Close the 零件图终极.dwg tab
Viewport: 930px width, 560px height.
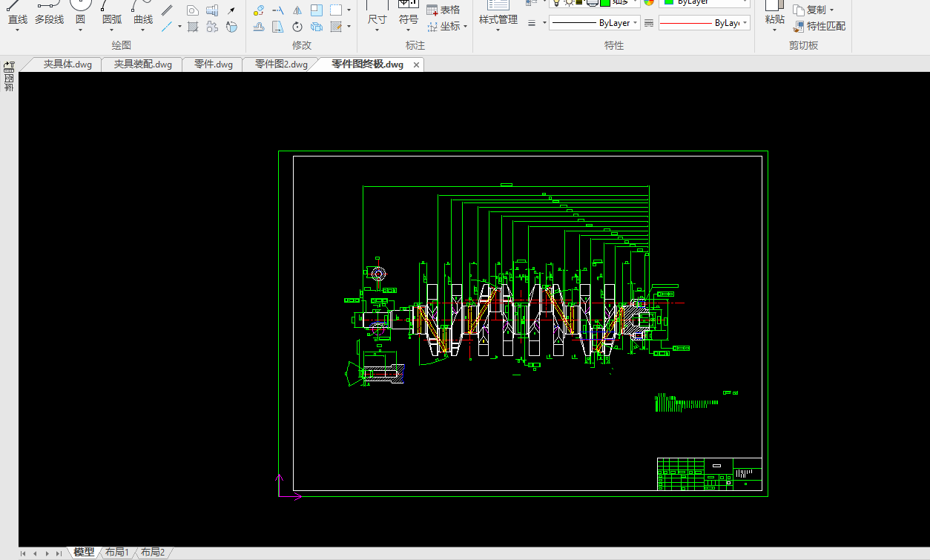tap(416, 65)
